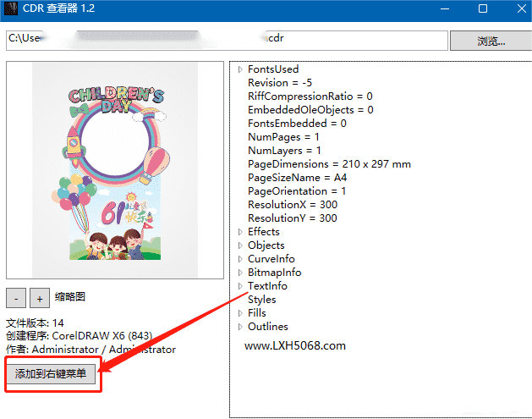Click the FontsUsed label
This screenshot has width=532, height=419.
273,69
